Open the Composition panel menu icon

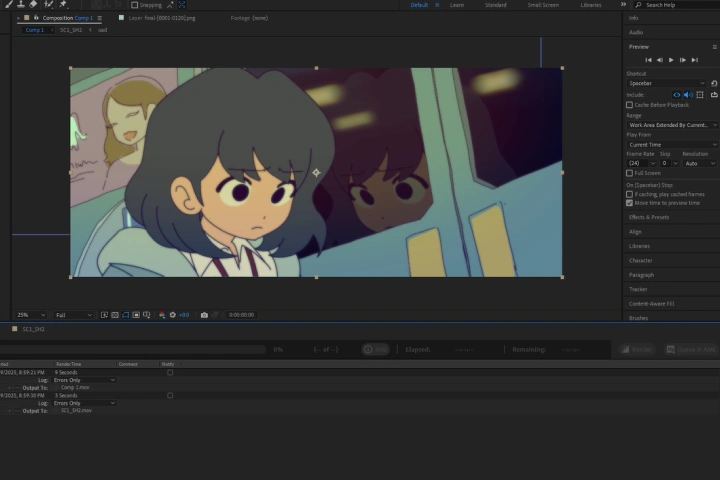100,18
